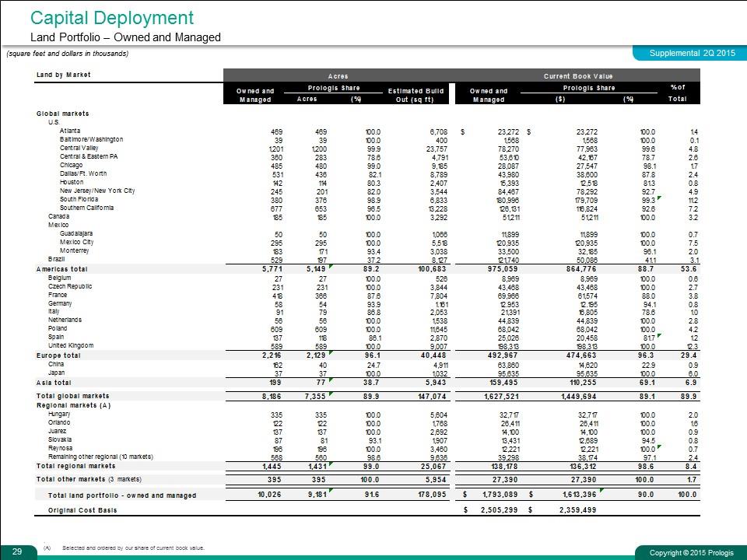Click the 'China' row label
This screenshot has width=747, height=560.
56,364
